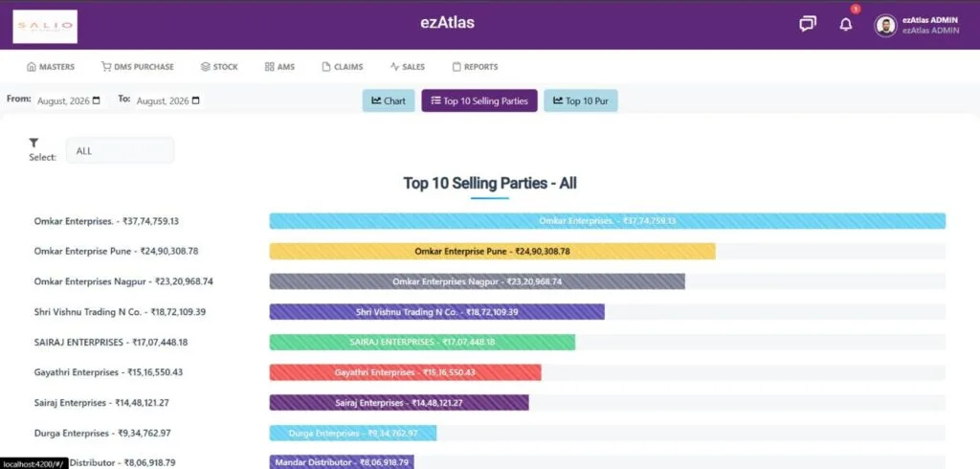The height and width of the screenshot is (469, 980).
Task: Open the Claims menu
Action: (x=343, y=67)
